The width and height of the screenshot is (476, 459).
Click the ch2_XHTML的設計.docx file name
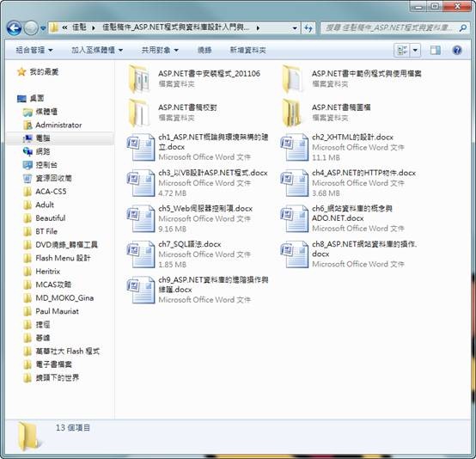[x=352, y=138]
